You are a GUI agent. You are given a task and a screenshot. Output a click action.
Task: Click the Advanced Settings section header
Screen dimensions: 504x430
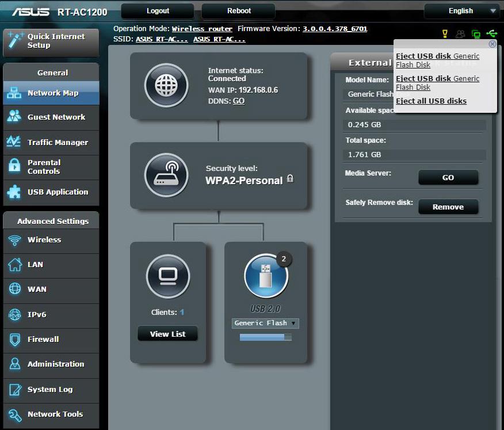click(x=51, y=220)
